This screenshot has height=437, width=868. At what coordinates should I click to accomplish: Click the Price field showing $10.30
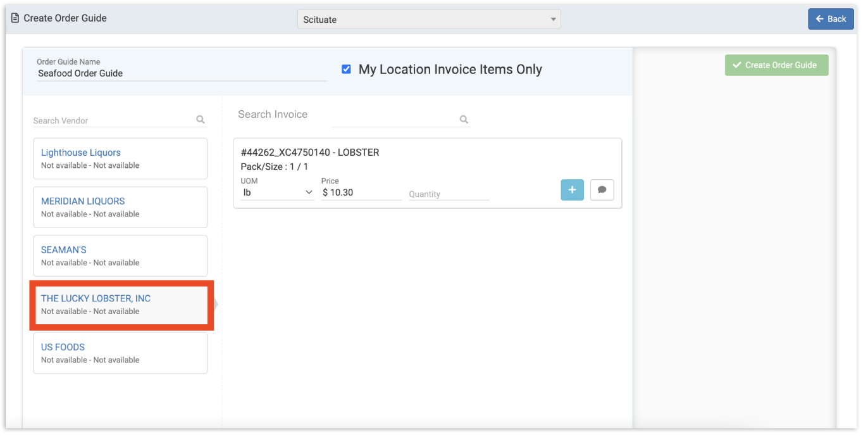coord(361,193)
